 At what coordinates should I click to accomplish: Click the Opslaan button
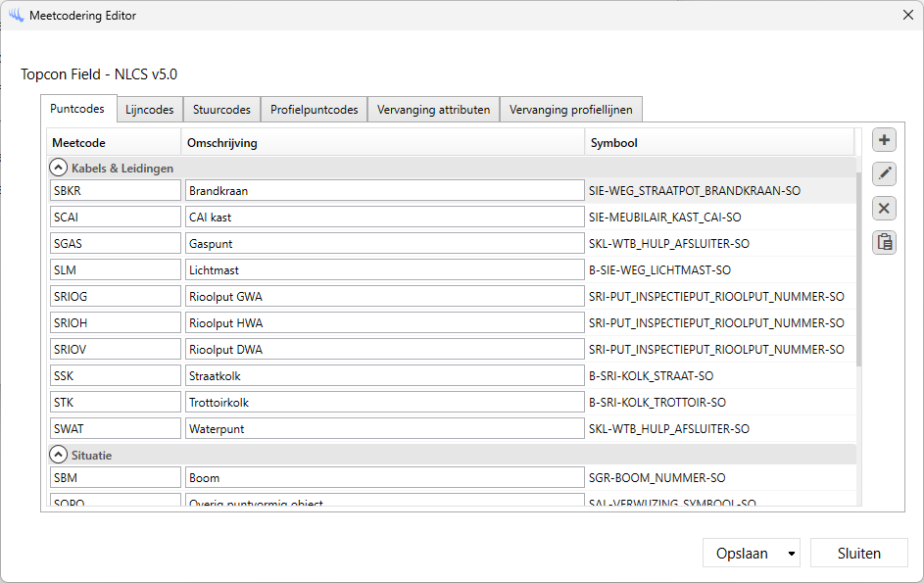coord(742,554)
